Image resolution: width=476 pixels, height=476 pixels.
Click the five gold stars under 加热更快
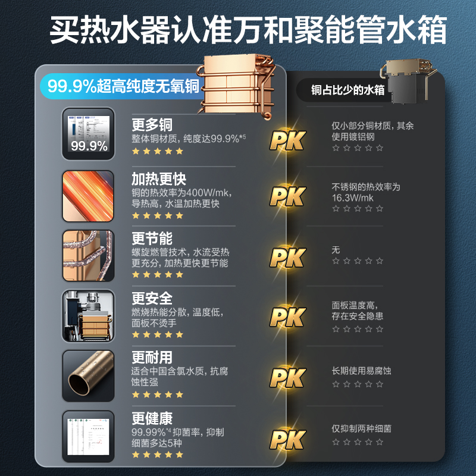coord(158,215)
